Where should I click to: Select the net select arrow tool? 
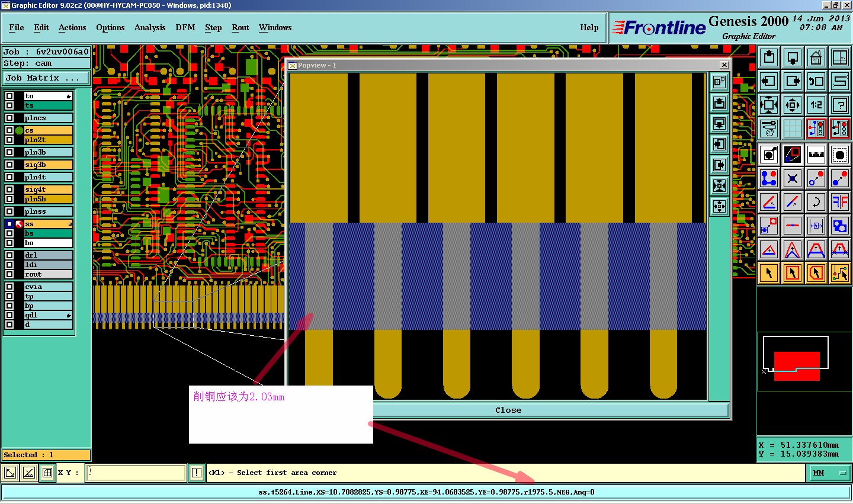point(840,273)
